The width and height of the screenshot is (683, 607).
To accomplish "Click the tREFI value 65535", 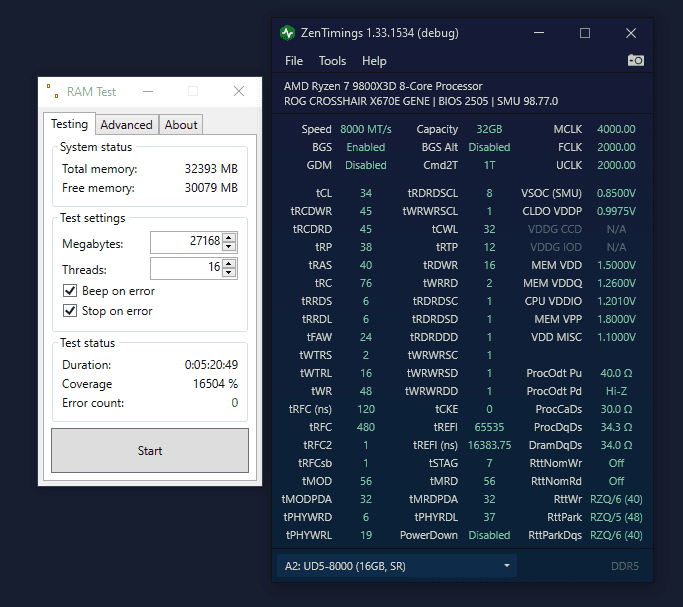I will tap(489, 427).
